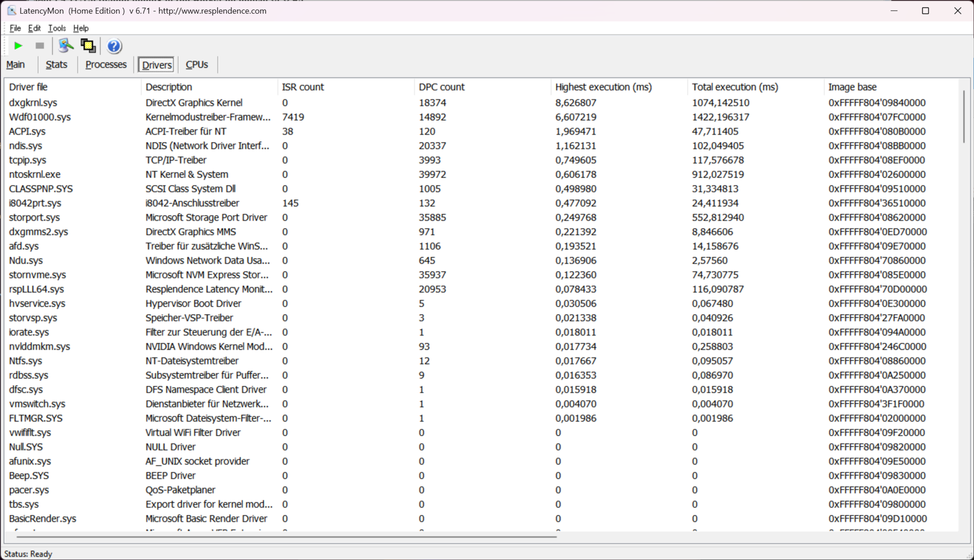Open help via the blue question mark icon
This screenshot has width=974, height=560.
[114, 46]
